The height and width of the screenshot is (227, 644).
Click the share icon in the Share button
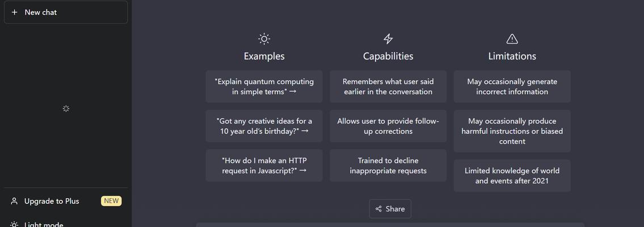pyautogui.click(x=378, y=209)
